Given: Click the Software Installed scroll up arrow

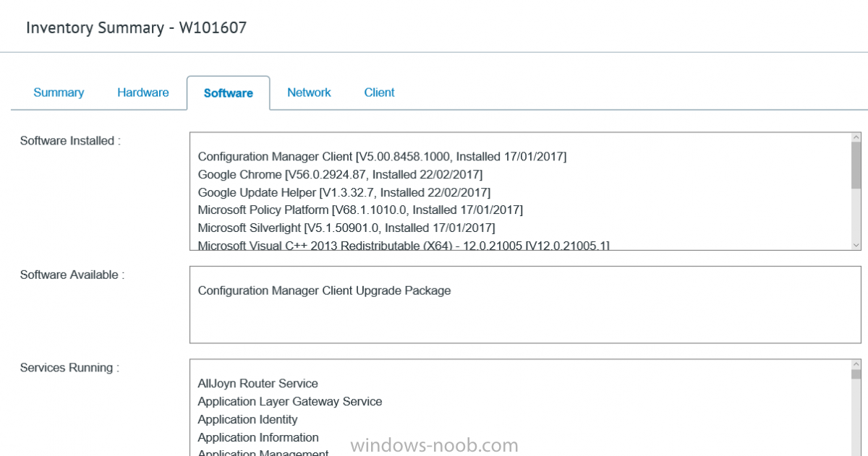Looking at the screenshot, I should (856, 137).
